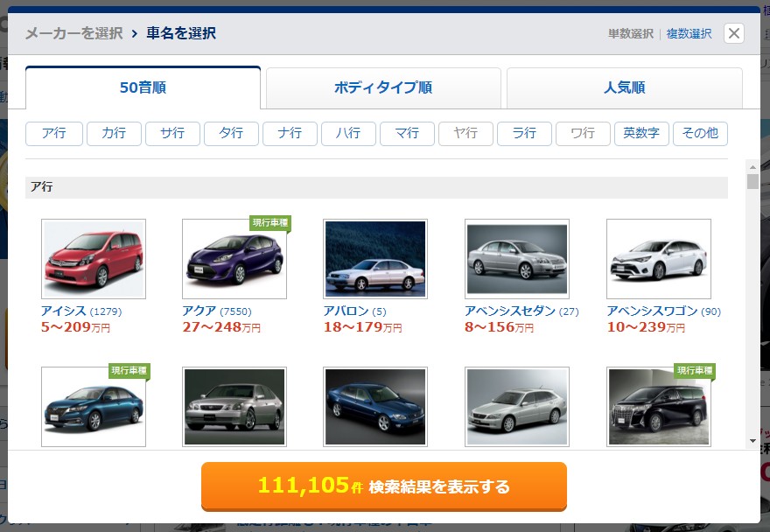Jump to ア行 section
This screenshot has width=770, height=532.
pyautogui.click(x=54, y=134)
